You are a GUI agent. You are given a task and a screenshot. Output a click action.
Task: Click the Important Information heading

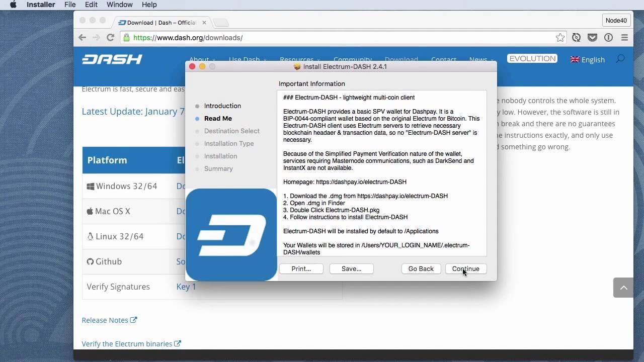312,83
